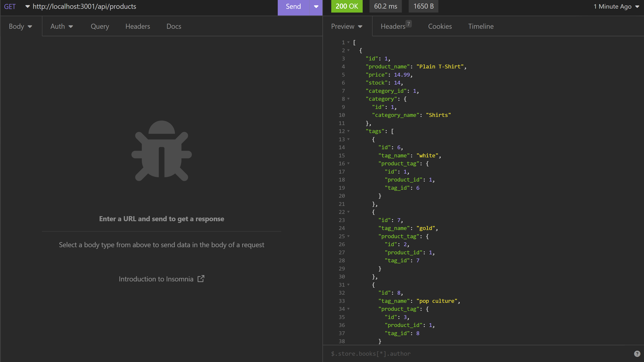Send the request with the Send button
644x362 pixels.
point(293,7)
